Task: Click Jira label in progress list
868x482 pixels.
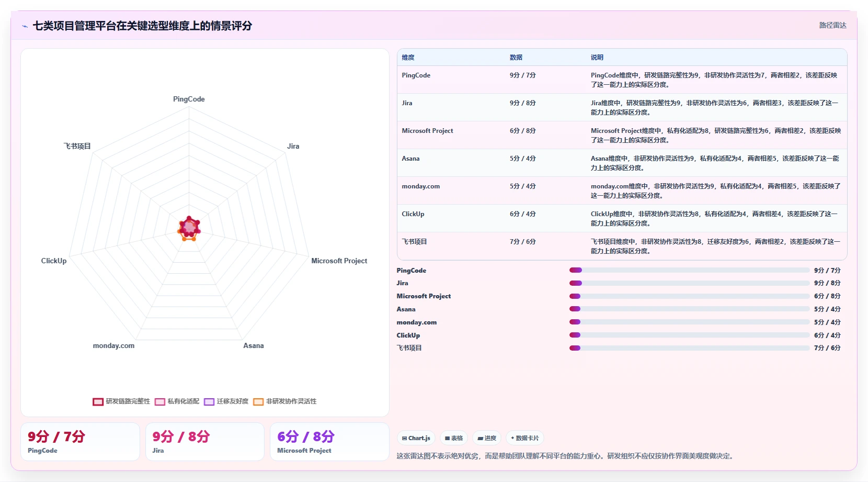Action: (402, 283)
